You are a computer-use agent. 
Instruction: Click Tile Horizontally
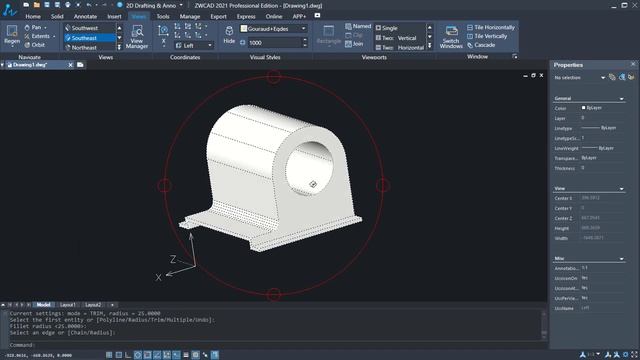491,27
